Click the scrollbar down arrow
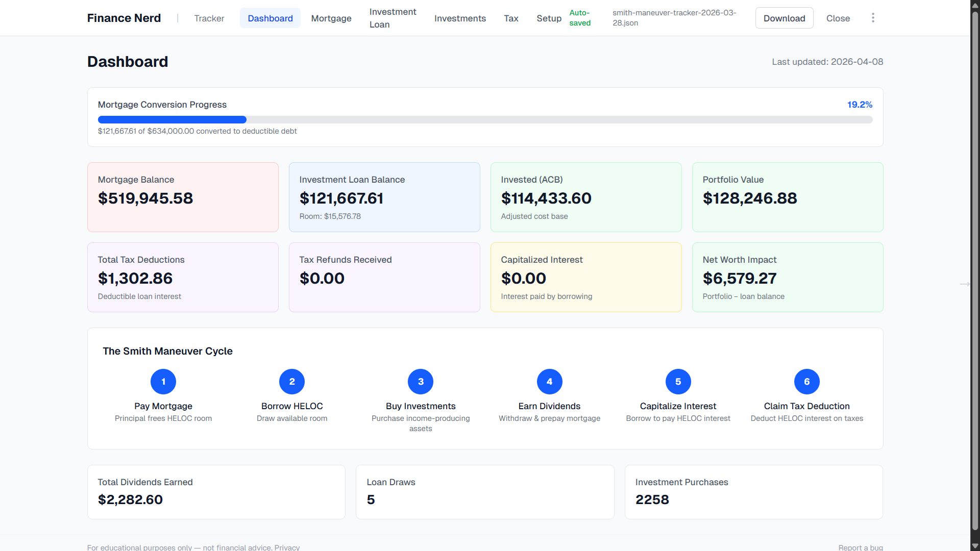The height and width of the screenshot is (551, 980). coord(974,546)
